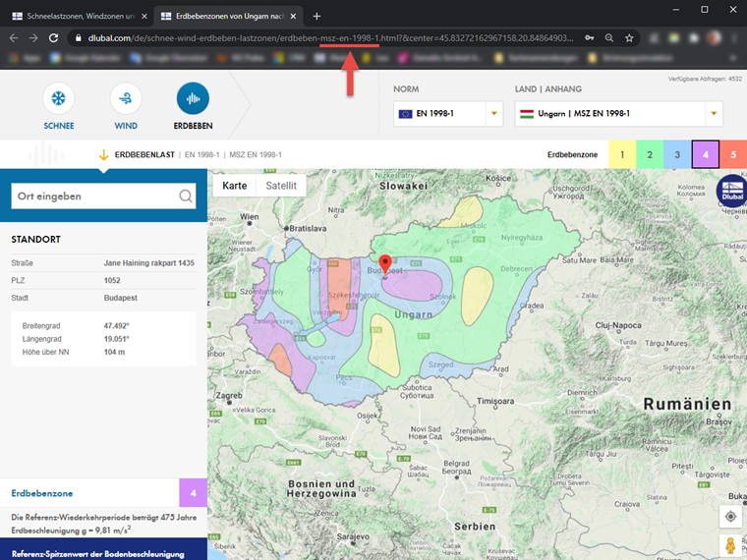Close the Schneelastzonen tab
The width and height of the screenshot is (747, 560).
pyautogui.click(x=144, y=16)
